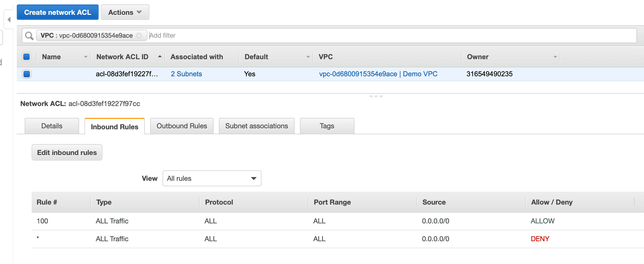
Task: Open the Name column filter arrow
Action: [86, 57]
